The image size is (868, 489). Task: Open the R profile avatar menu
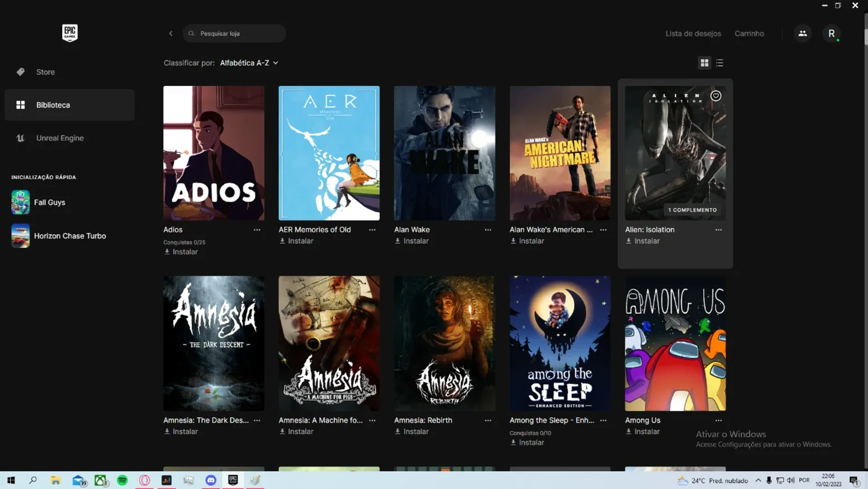pos(831,33)
